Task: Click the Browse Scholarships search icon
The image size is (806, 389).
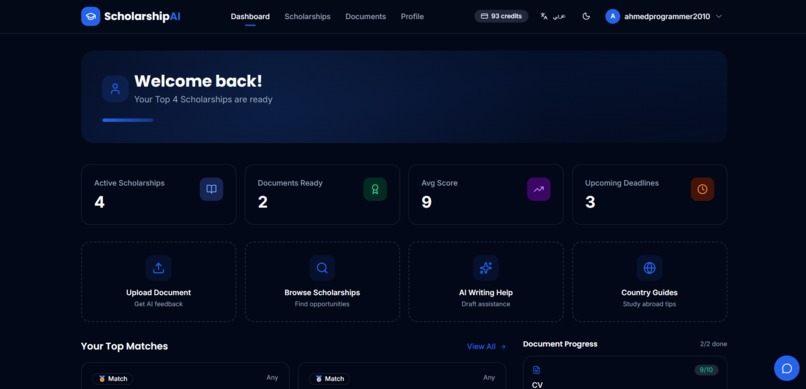Action: tap(322, 268)
